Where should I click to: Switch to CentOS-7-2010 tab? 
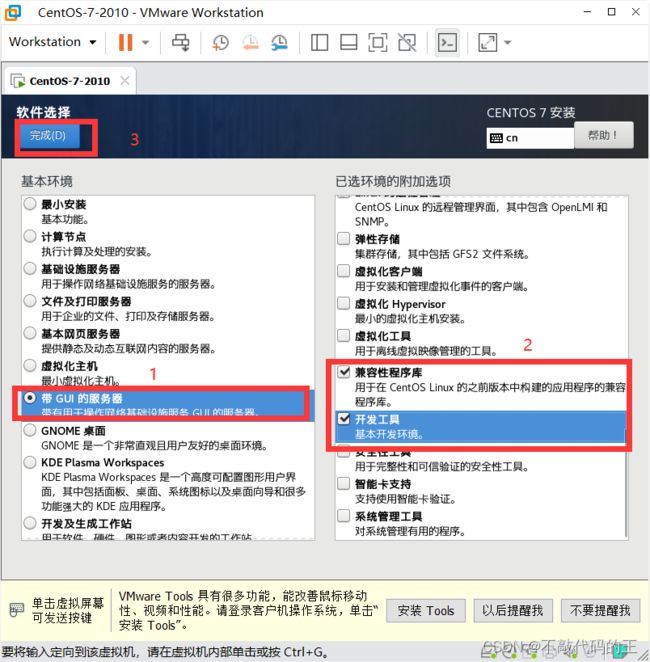(x=70, y=81)
